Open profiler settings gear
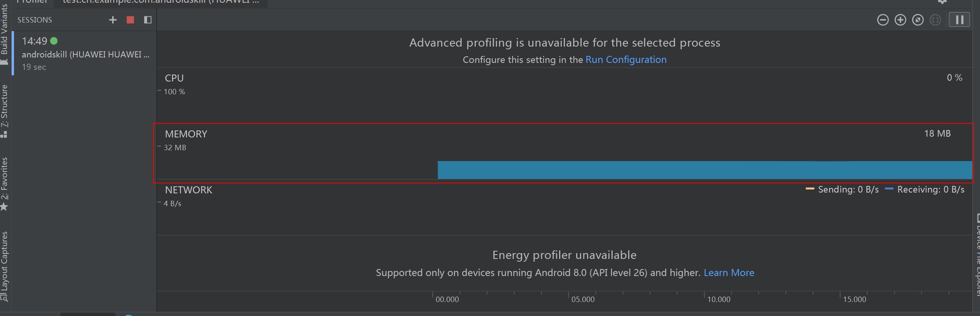980x316 pixels. pos(942,2)
